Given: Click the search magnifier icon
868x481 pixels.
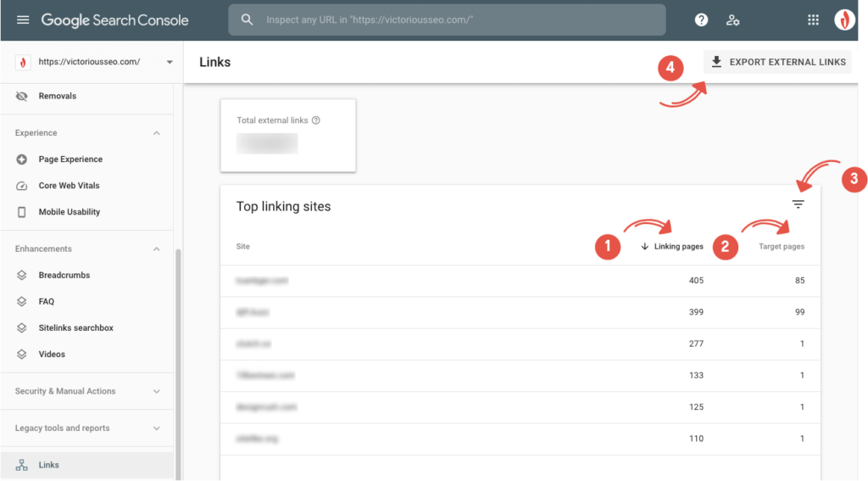Looking at the screenshot, I should point(247,20).
